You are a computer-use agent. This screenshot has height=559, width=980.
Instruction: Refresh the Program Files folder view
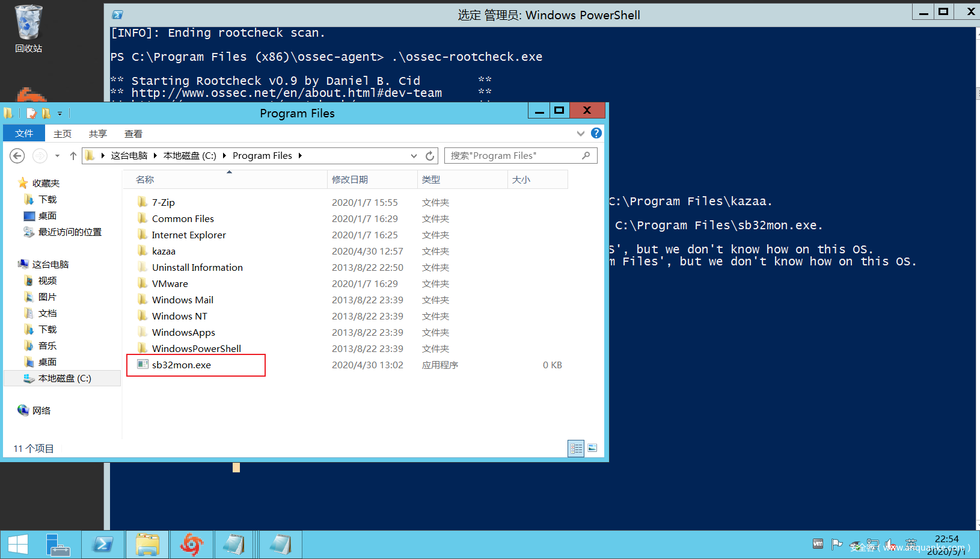pos(430,156)
